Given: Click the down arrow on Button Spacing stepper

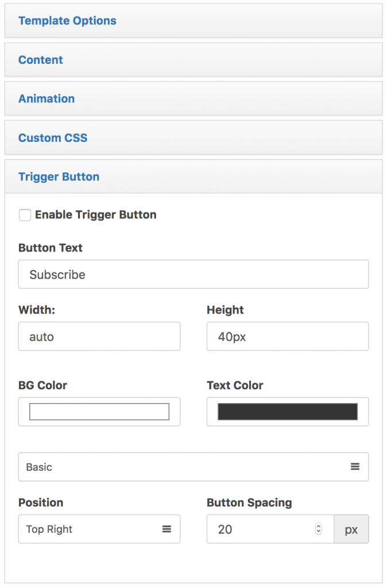Looking at the screenshot, I should 319,532.
